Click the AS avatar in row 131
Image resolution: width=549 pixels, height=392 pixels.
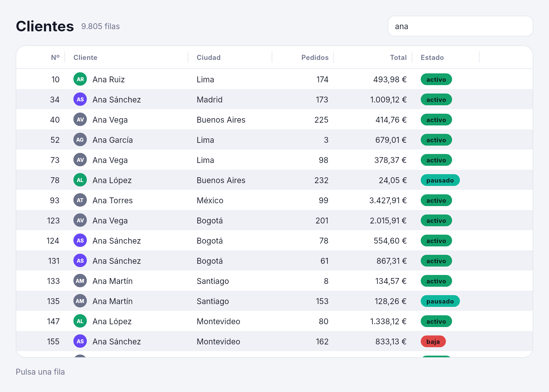point(80,261)
